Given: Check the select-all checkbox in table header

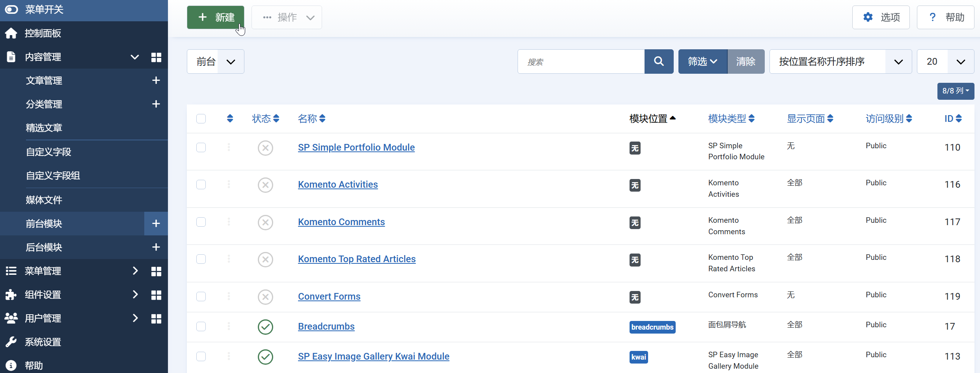Looking at the screenshot, I should tap(201, 119).
